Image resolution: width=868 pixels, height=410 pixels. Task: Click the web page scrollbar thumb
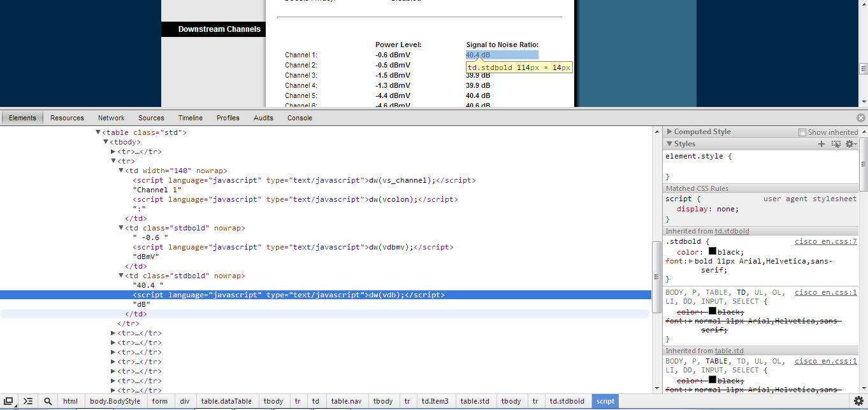click(x=864, y=69)
